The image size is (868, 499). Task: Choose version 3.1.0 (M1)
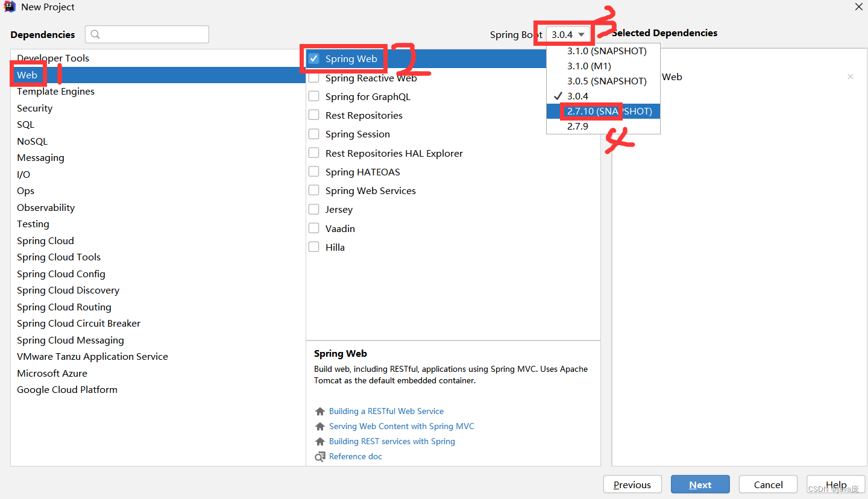(603, 66)
